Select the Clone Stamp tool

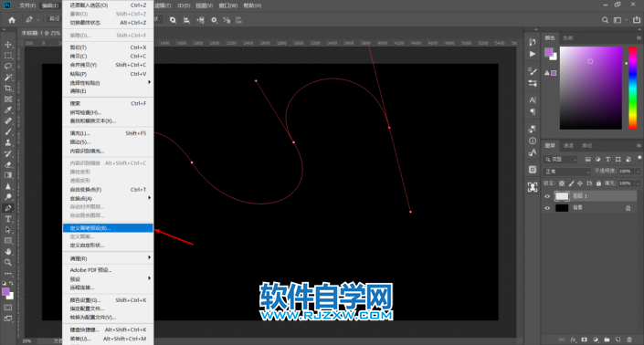(x=8, y=142)
